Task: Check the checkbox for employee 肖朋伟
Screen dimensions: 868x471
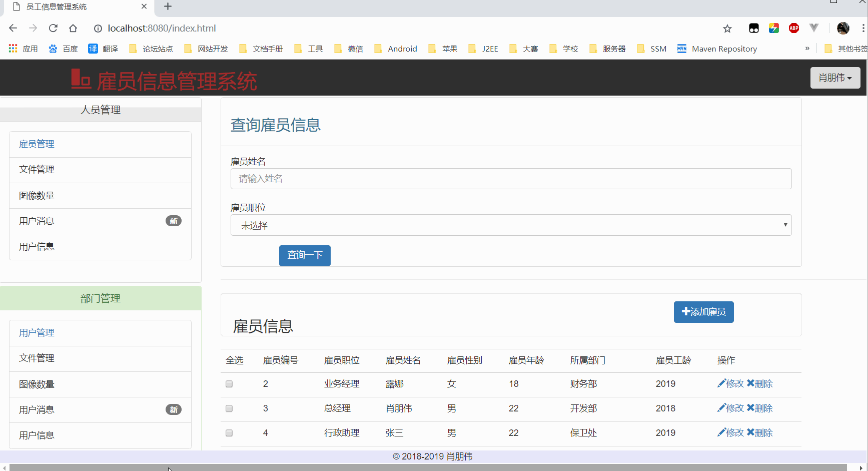Action: coord(229,408)
